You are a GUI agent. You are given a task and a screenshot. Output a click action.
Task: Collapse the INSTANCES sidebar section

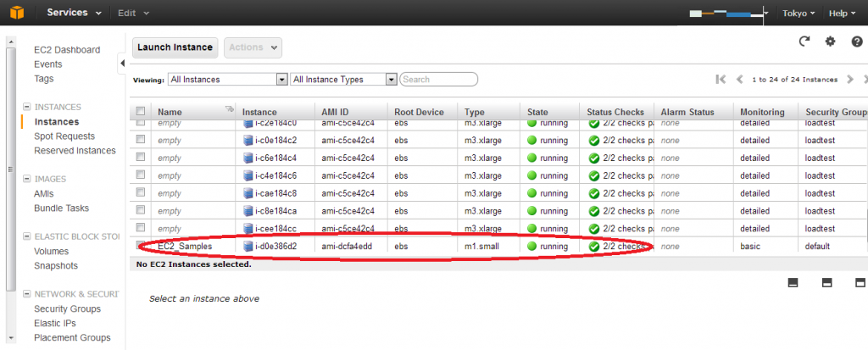[x=26, y=107]
